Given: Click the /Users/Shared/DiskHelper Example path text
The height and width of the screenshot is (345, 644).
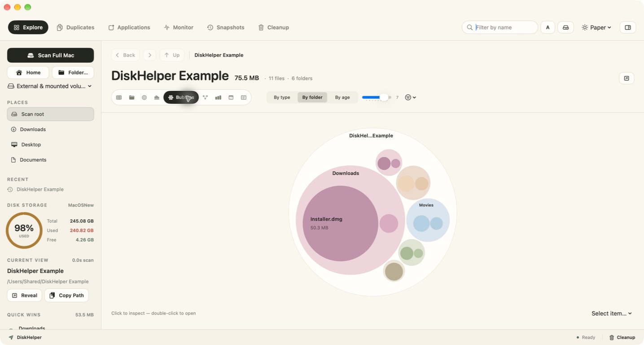Looking at the screenshot, I should point(48,282).
